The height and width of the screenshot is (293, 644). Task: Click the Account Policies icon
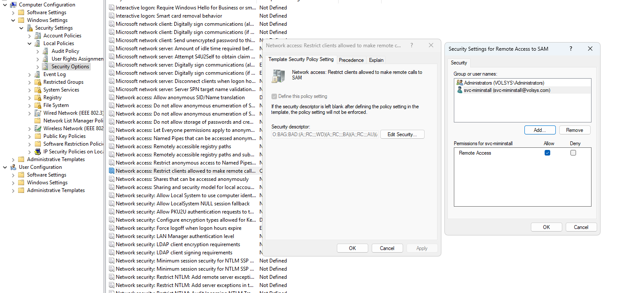click(38, 36)
